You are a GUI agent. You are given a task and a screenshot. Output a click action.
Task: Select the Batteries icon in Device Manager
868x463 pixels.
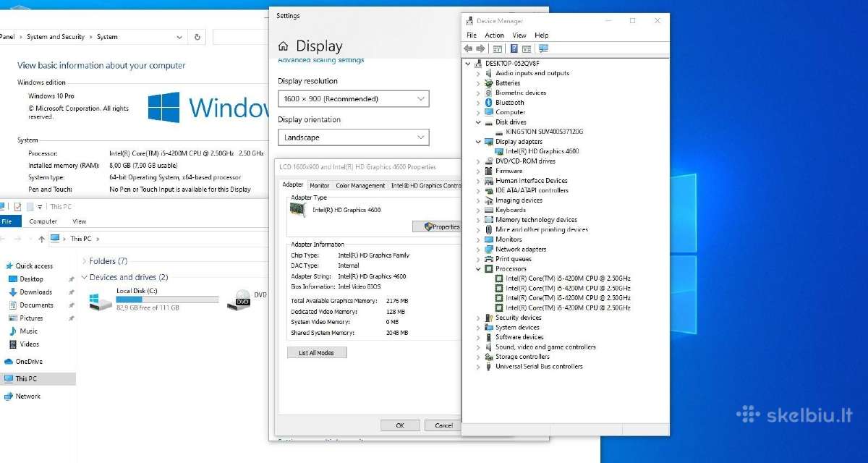pos(489,83)
